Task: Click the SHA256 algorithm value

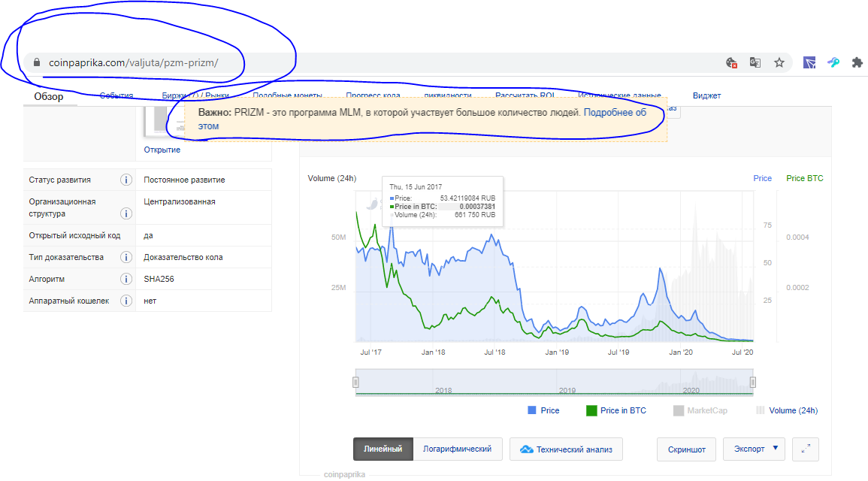Action: [159, 279]
